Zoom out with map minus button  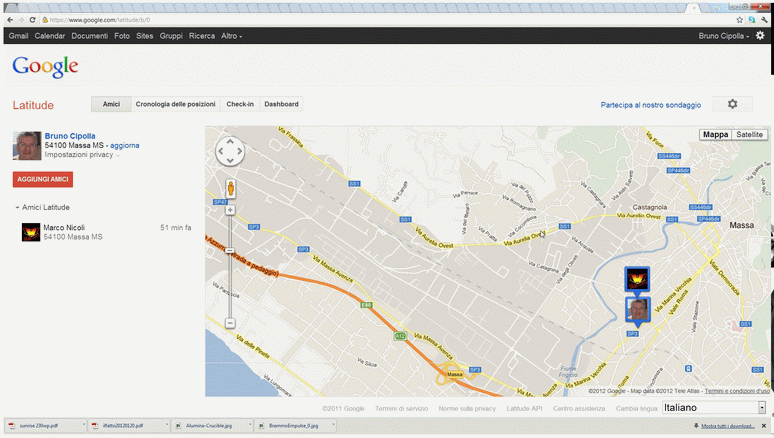[230, 323]
